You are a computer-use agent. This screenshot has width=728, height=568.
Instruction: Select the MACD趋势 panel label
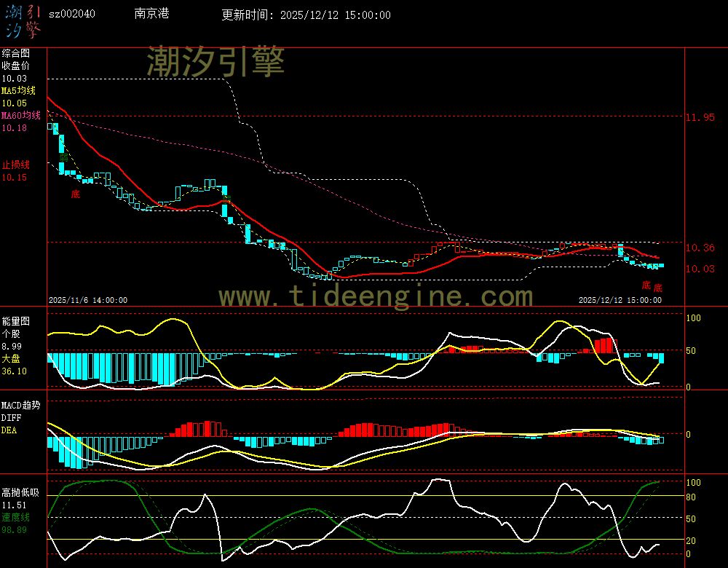[x=21, y=404]
